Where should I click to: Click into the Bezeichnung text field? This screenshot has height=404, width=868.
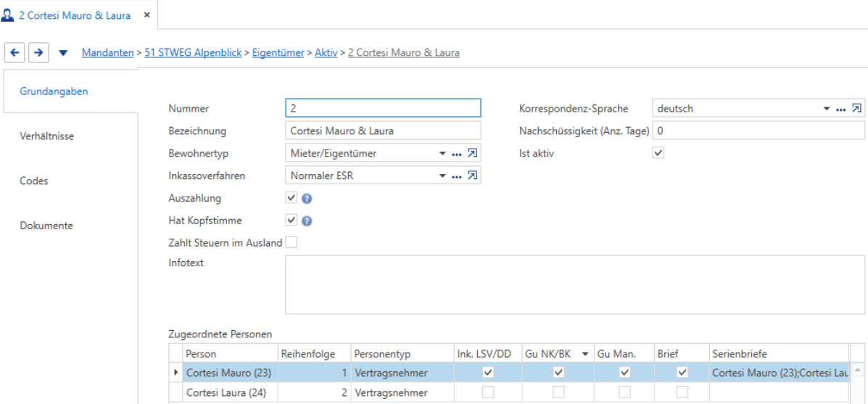(383, 131)
